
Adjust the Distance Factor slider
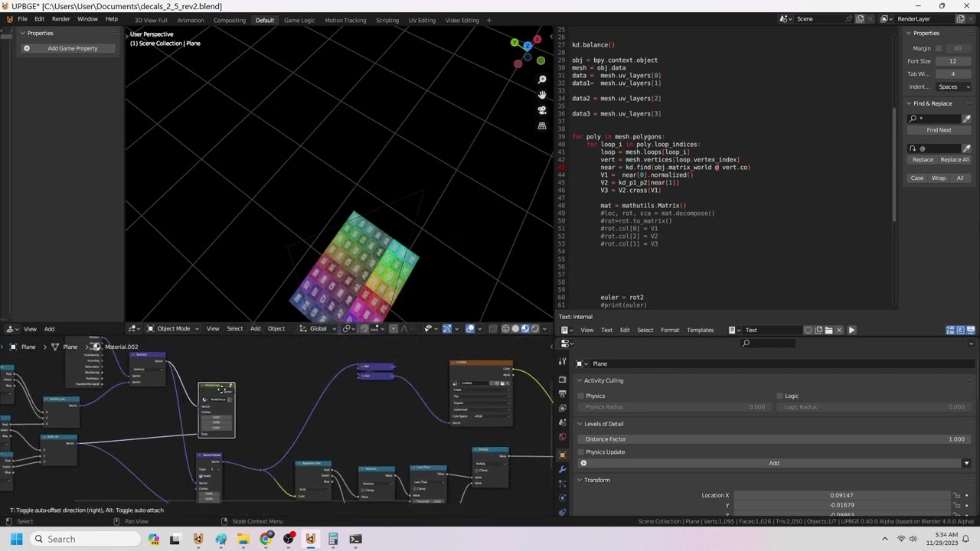(774, 439)
